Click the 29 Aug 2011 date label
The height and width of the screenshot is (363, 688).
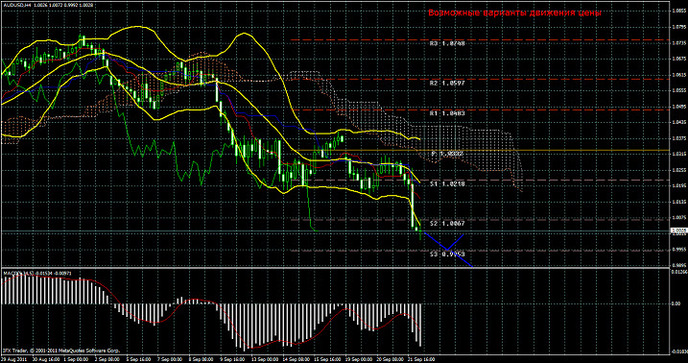click(14, 358)
